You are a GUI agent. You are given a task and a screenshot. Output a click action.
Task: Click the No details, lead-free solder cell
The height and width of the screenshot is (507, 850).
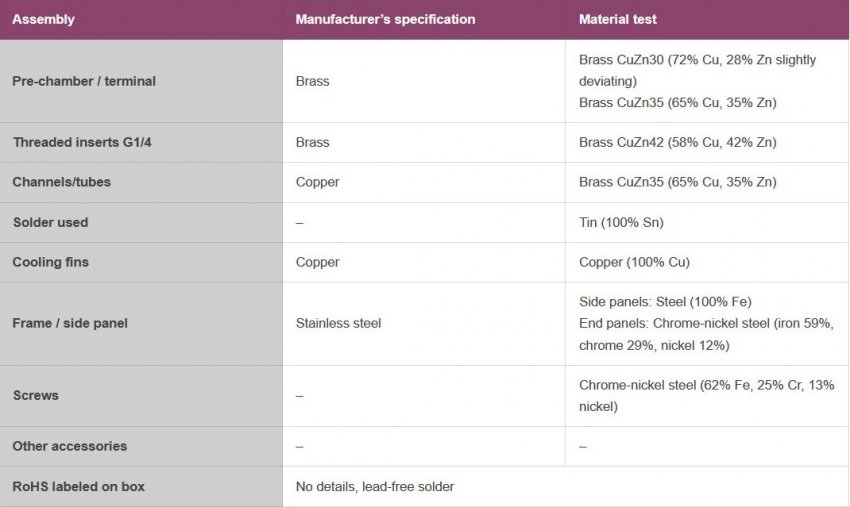click(x=375, y=486)
